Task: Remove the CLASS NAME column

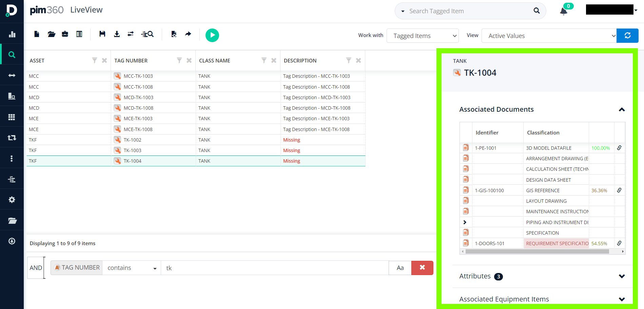Action: tap(274, 60)
